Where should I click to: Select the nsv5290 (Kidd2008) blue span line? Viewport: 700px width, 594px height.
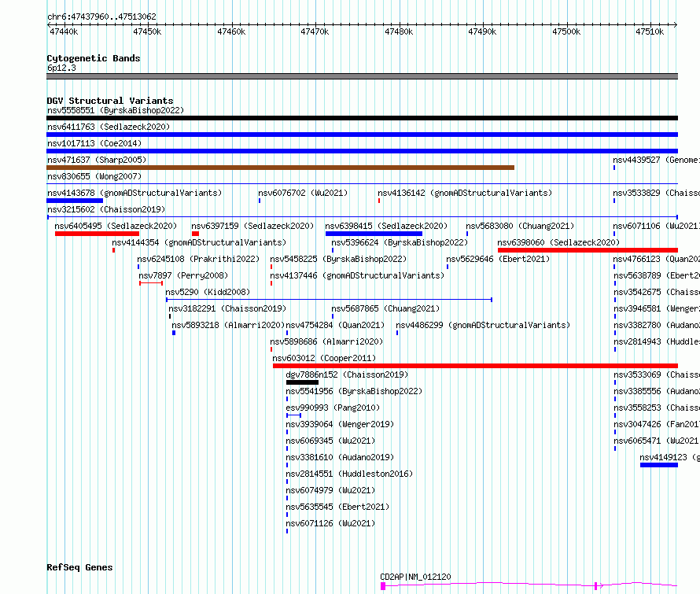(x=329, y=300)
